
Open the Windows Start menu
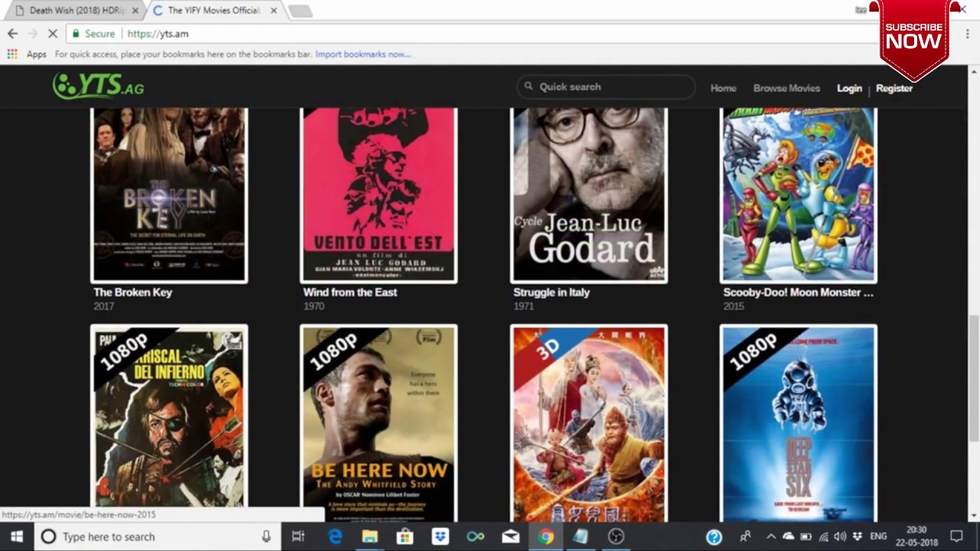[x=17, y=536]
